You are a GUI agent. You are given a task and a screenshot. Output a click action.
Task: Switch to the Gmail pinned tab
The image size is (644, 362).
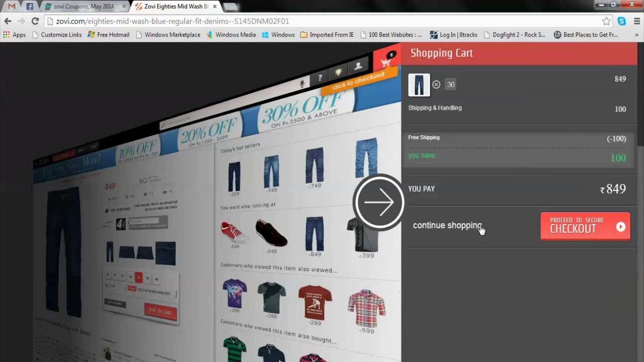[x=12, y=7]
